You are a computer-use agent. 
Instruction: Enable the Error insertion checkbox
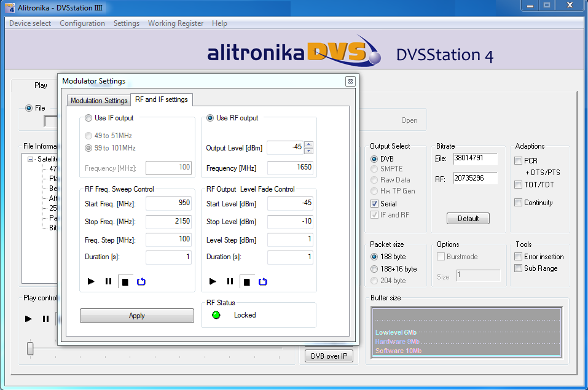pyautogui.click(x=518, y=257)
